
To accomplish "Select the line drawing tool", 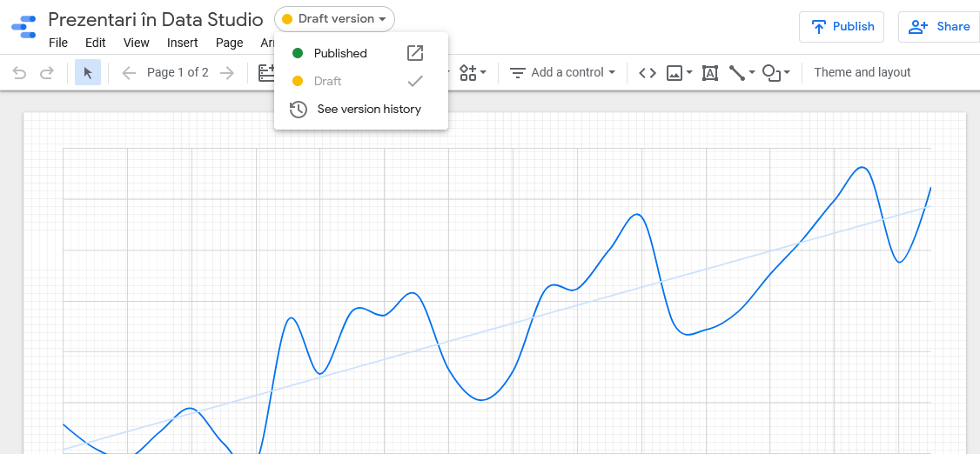I will (x=737, y=73).
